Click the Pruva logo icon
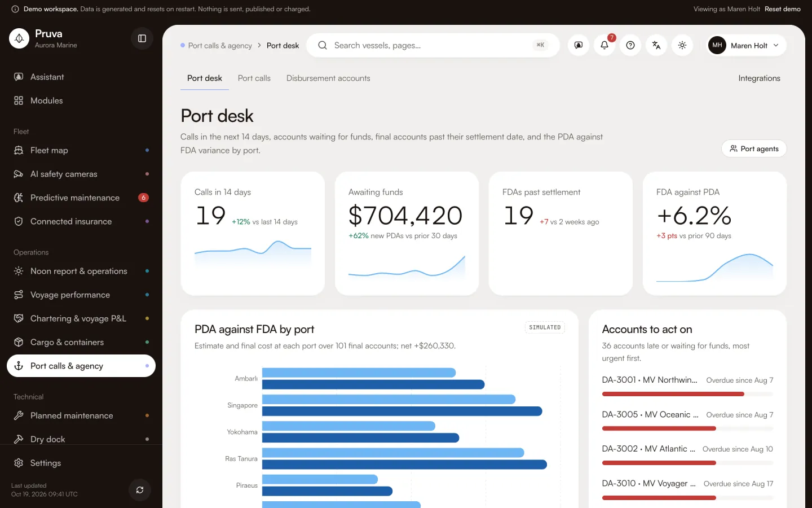 pyautogui.click(x=19, y=38)
